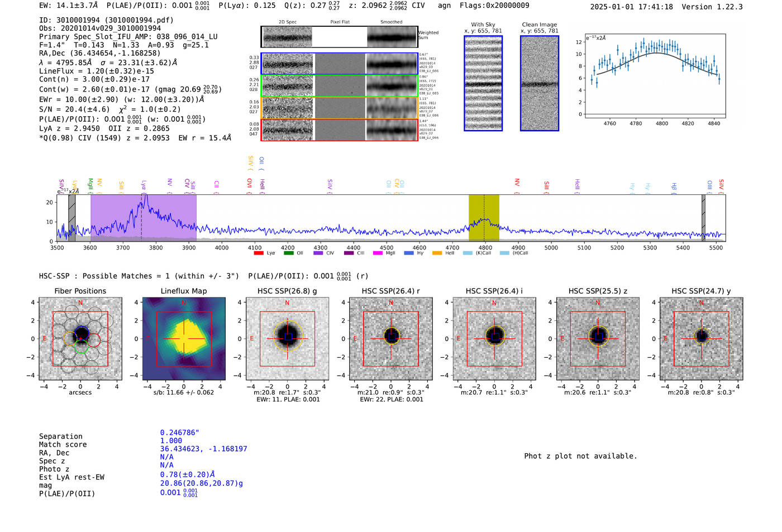Click the 'Pixel Flat' column header
The image size is (782, 532).
point(340,22)
